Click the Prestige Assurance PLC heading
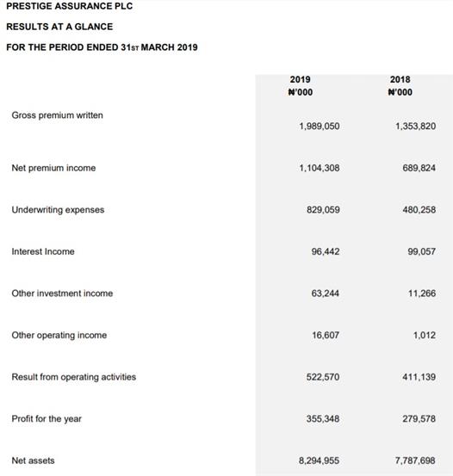The width and height of the screenshot is (453, 476). (70, 6)
